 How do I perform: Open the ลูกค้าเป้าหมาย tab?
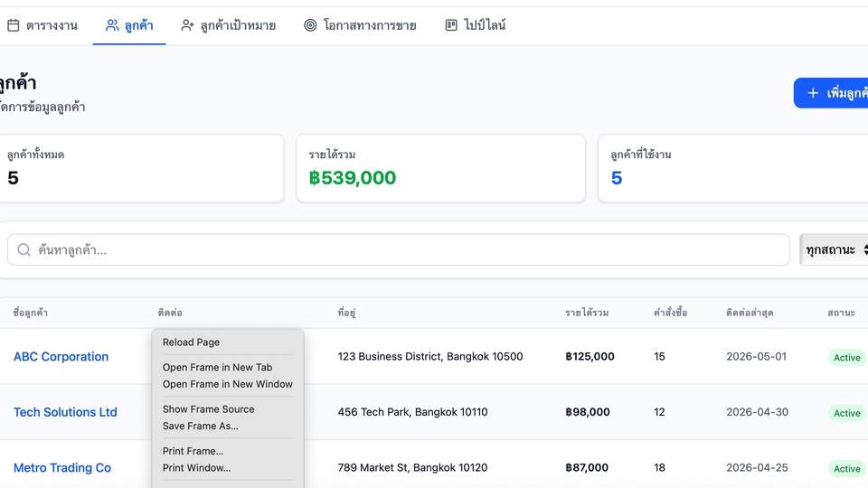[x=228, y=25]
